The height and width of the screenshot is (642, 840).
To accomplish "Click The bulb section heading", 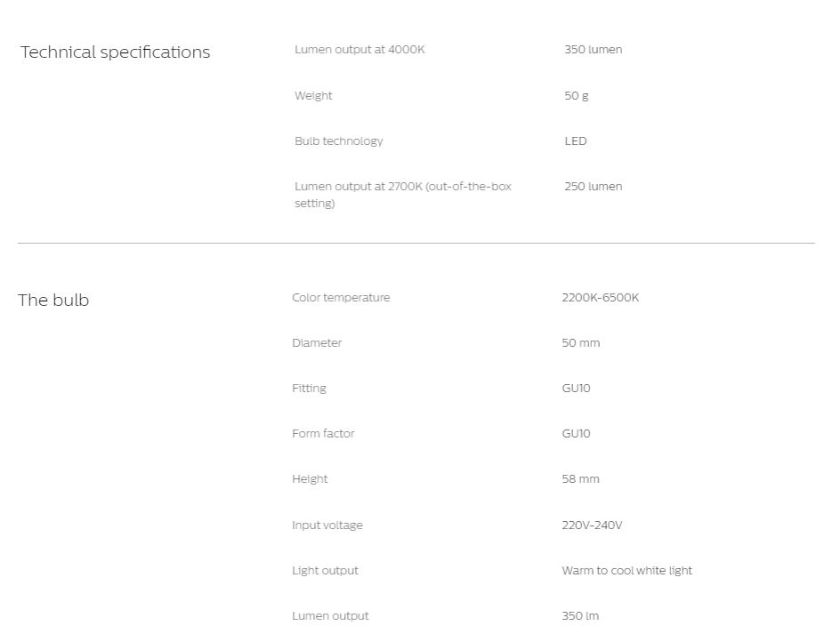I will click(53, 300).
